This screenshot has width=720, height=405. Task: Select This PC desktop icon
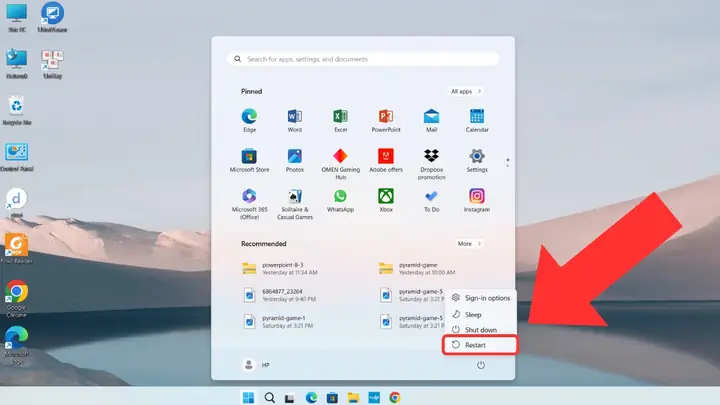tap(17, 17)
